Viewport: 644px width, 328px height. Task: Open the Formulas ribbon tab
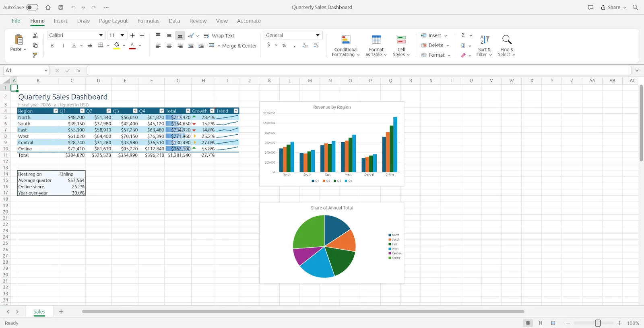coord(148,21)
